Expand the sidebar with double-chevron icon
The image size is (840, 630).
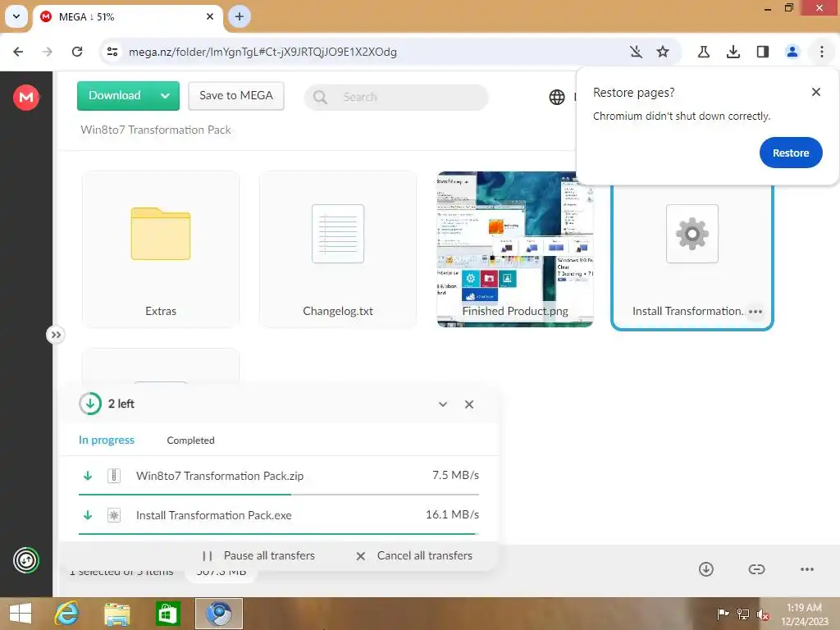point(56,336)
